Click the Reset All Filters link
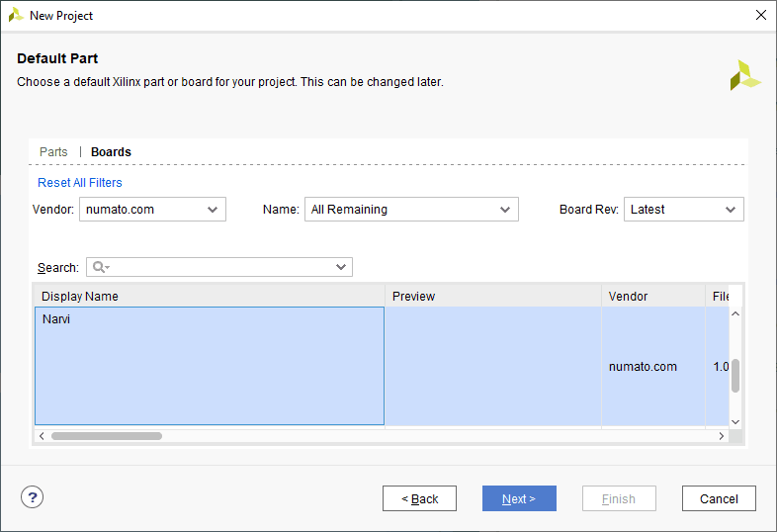This screenshot has width=777, height=532. click(80, 183)
